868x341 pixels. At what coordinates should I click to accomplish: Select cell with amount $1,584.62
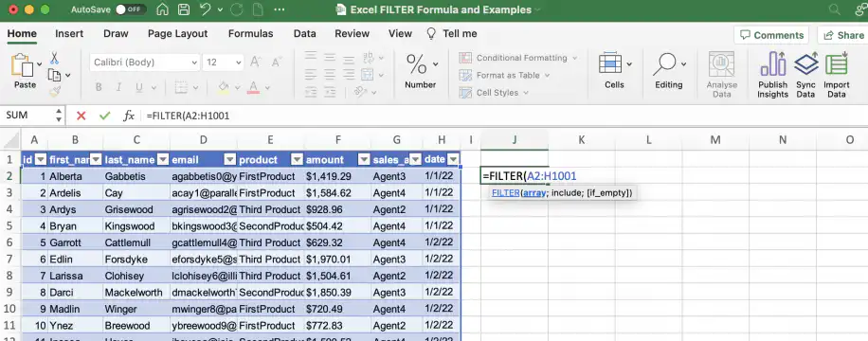click(x=337, y=193)
